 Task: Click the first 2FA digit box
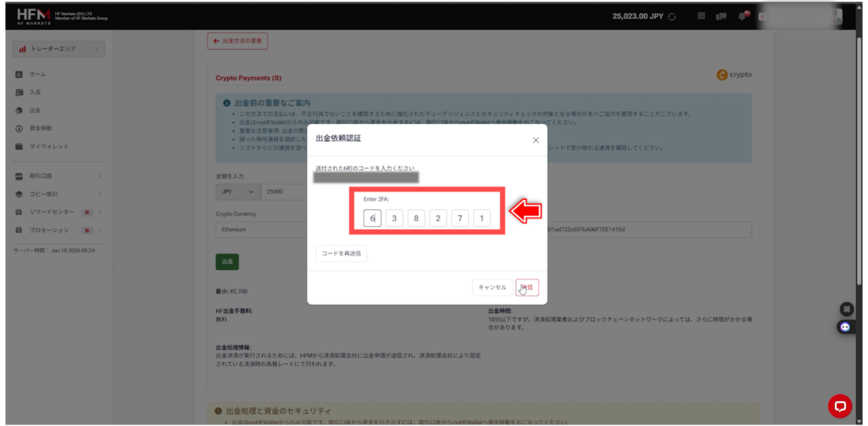click(372, 219)
